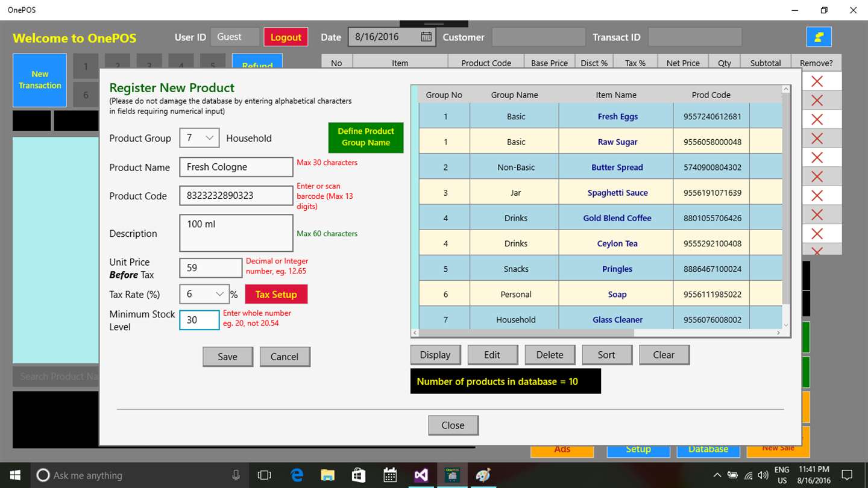The image size is (868, 488).
Task: Open the Wi-Fi network tray icon
Action: pyautogui.click(x=748, y=475)
